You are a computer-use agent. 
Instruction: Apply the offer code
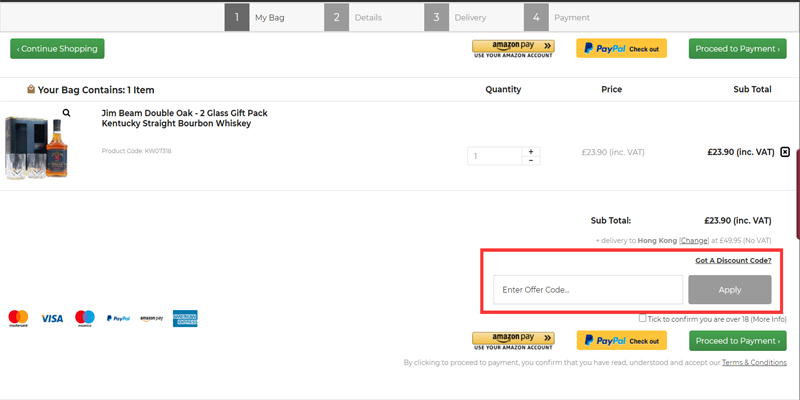pyautogui.click(x=730, y=289)
